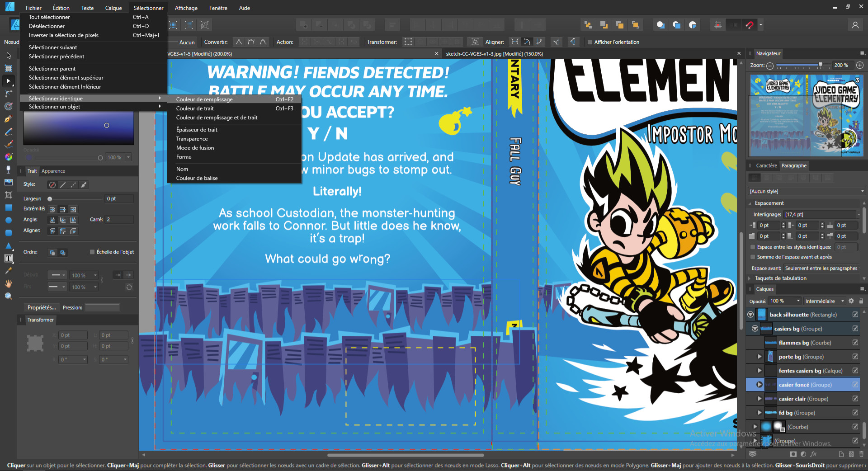Expand the fd bg group

click(759, 413)
